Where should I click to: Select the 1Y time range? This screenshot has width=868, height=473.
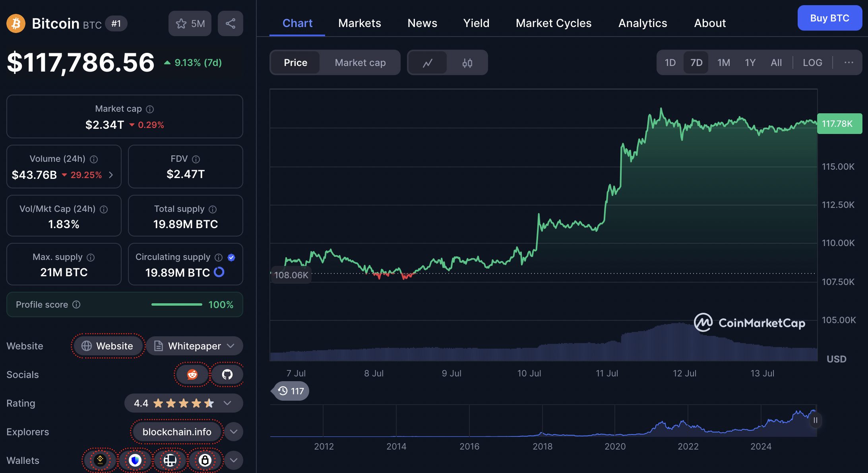click(750, 62)
